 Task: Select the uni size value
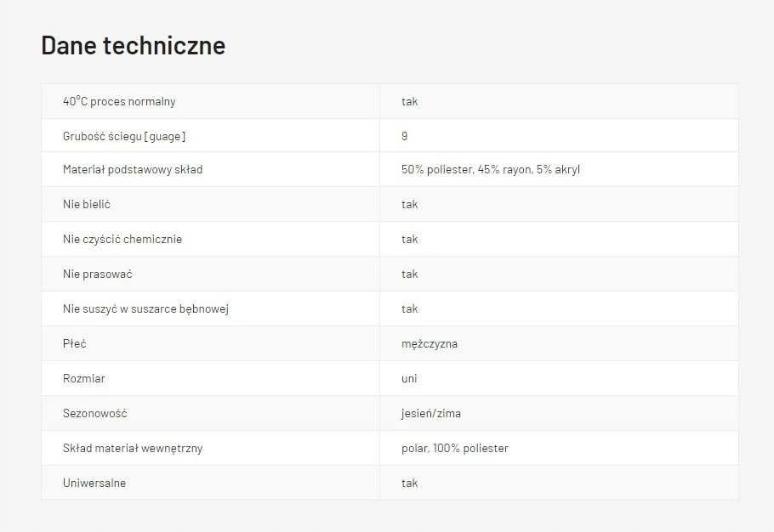[409, 379]
